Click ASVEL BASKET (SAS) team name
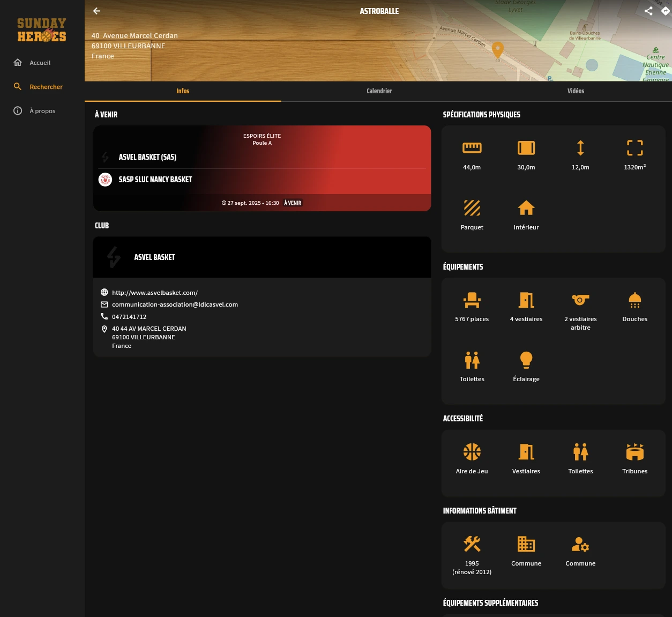Screen dimensions: 672x617 coord(147,157)
